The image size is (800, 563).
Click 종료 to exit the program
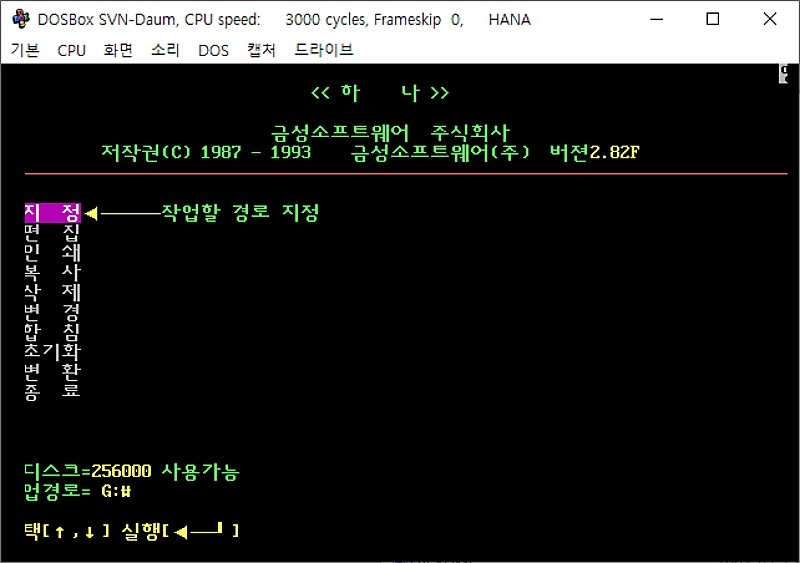[52, 391]
